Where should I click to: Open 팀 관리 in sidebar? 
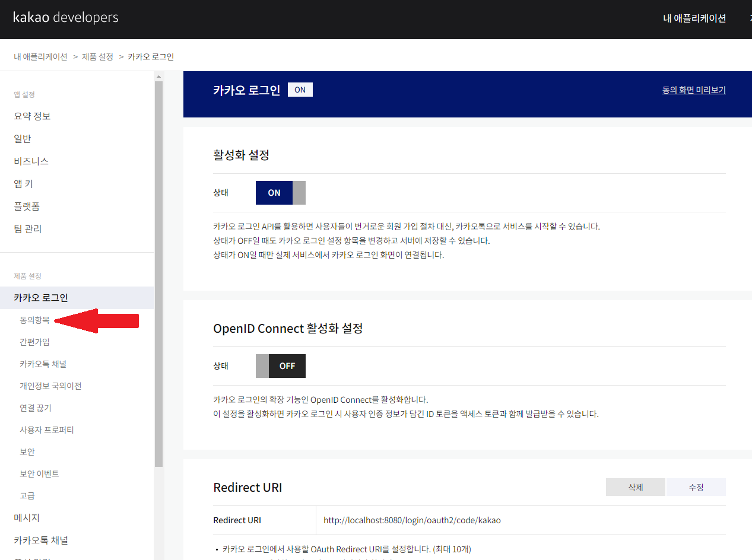(28, 229)
